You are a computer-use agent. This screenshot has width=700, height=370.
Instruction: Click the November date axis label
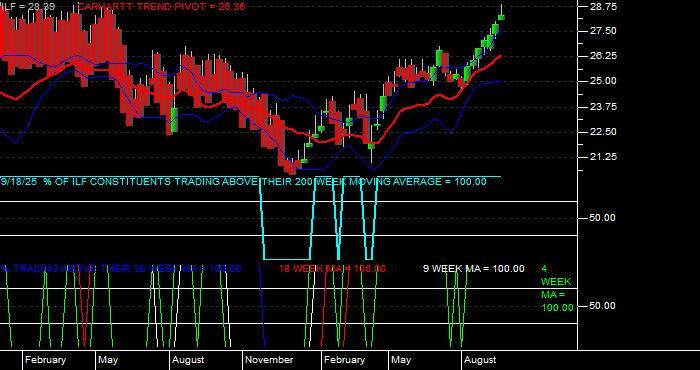tap(269, 360)
